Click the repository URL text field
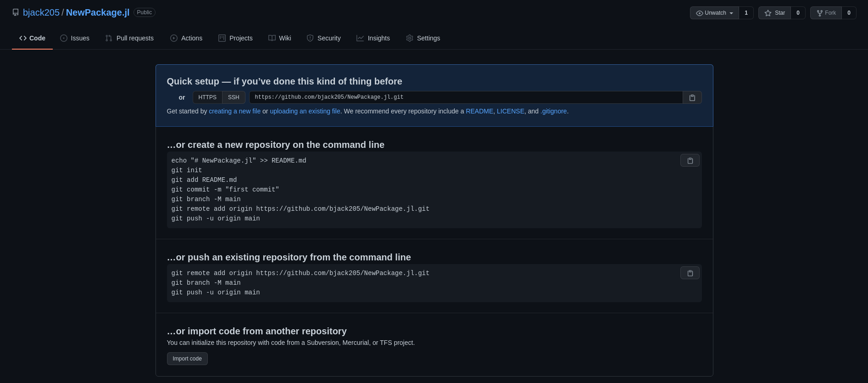The image size is (868, 383). point(466,97)
